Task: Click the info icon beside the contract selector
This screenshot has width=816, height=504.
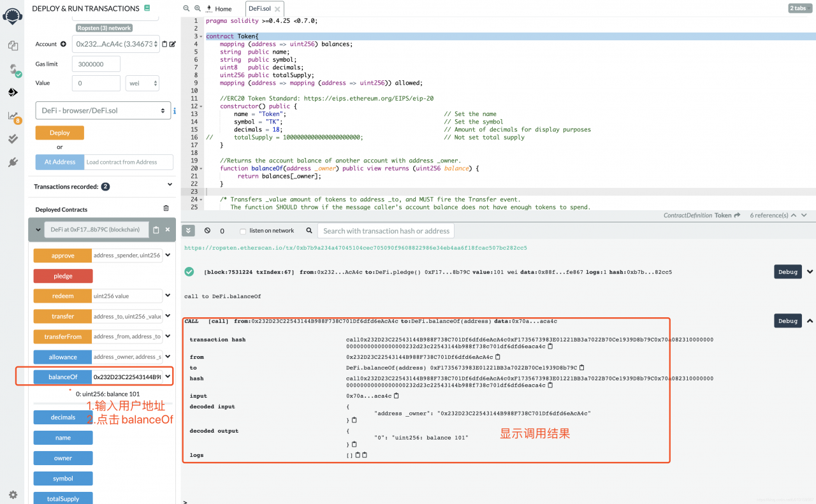Action: click(175, 111)
